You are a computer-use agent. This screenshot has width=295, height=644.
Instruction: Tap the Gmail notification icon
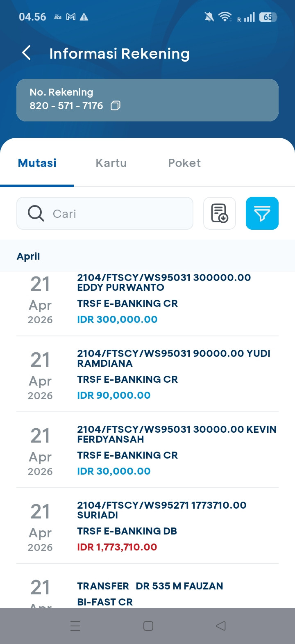71,17
